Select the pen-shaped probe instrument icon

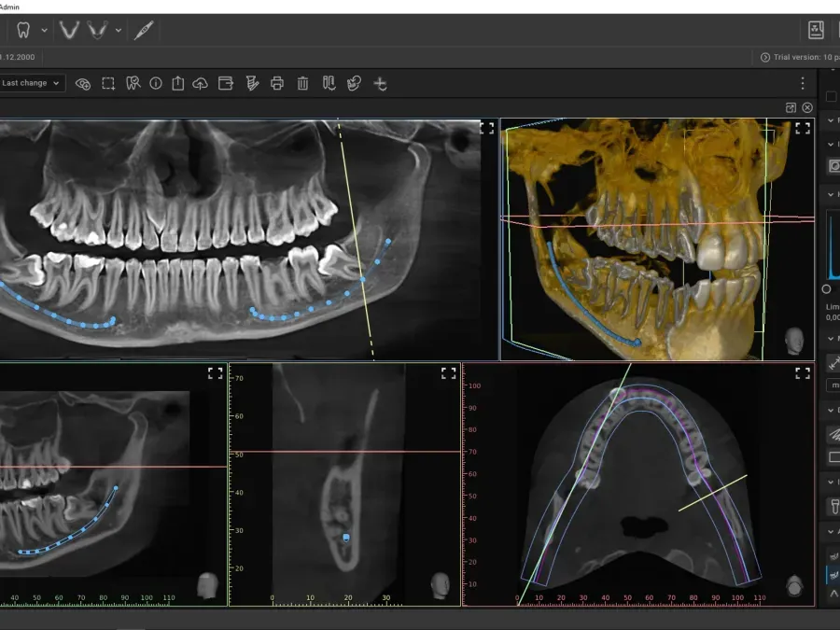coord(144,30)
